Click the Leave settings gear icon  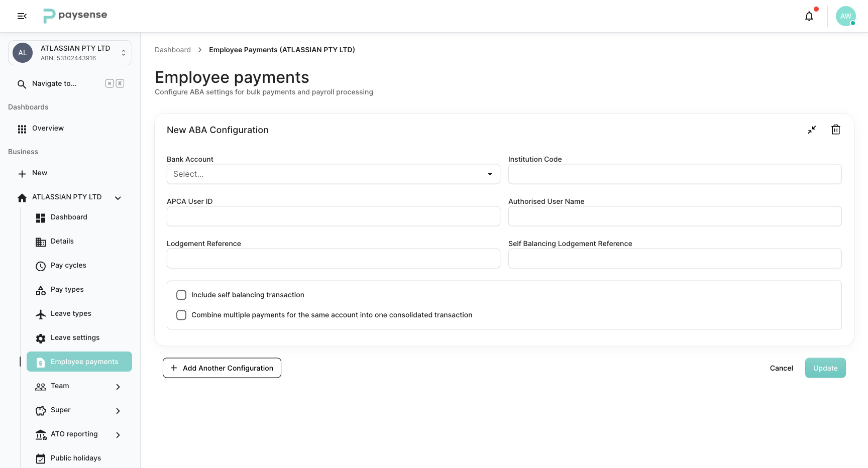41,338
